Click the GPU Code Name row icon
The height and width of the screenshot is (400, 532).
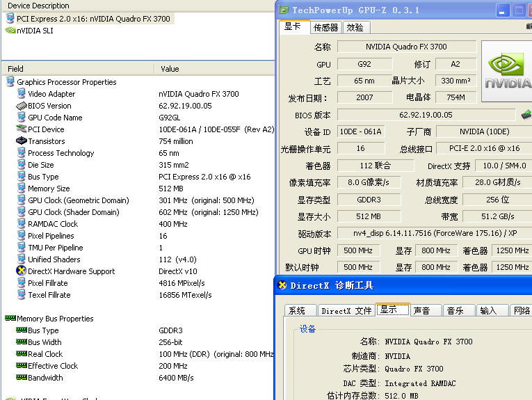point(21,117)
